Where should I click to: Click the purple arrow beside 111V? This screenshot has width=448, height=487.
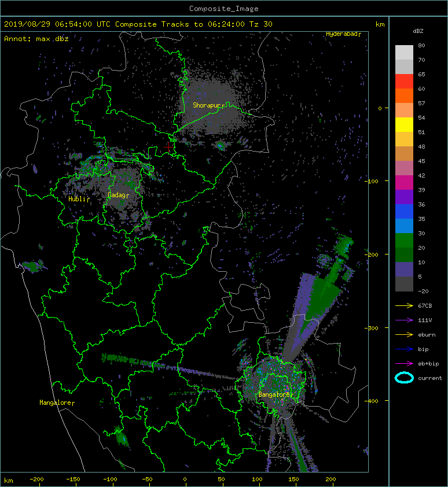click(404, 320)
